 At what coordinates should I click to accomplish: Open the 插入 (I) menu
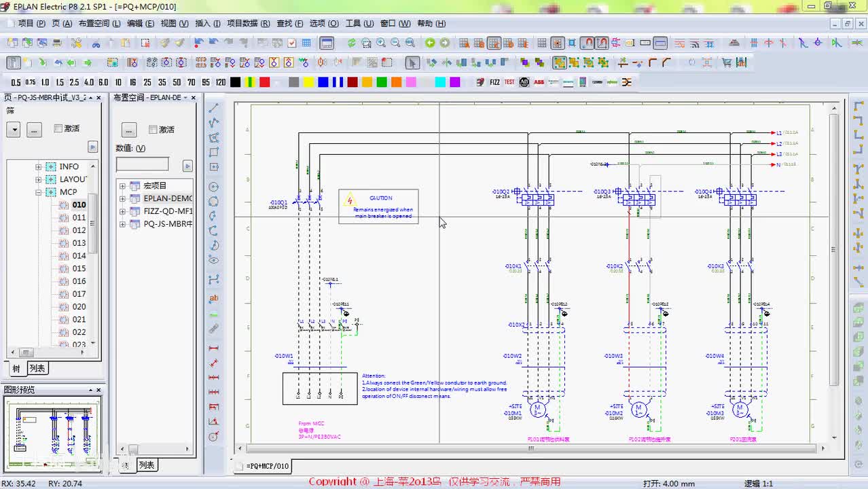tap(207, 23)
